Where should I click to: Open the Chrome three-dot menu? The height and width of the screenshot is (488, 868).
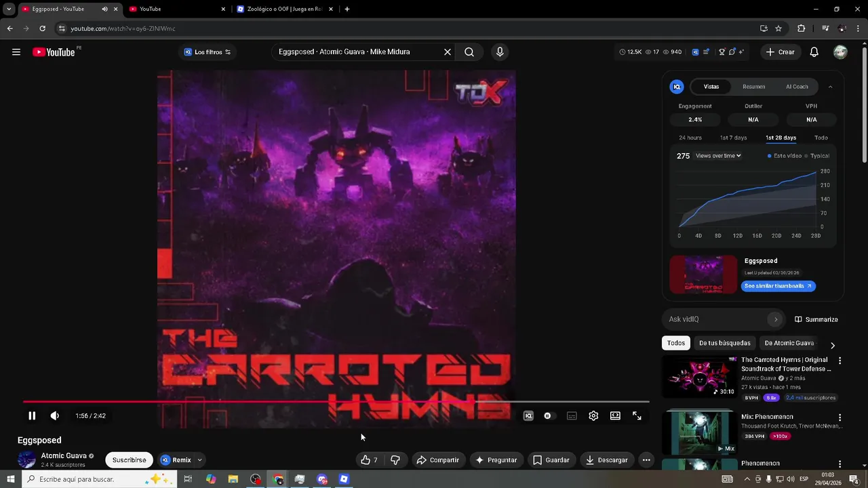(x=859, y=28)
